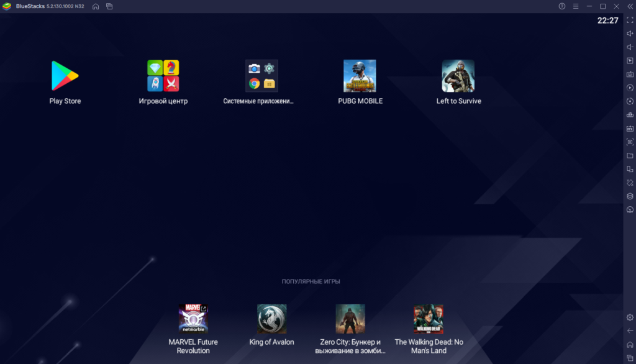Viewport: 636px width, 364px height.
Task: Open the Системные приложения folder
Action: click(x=261, y=76)
